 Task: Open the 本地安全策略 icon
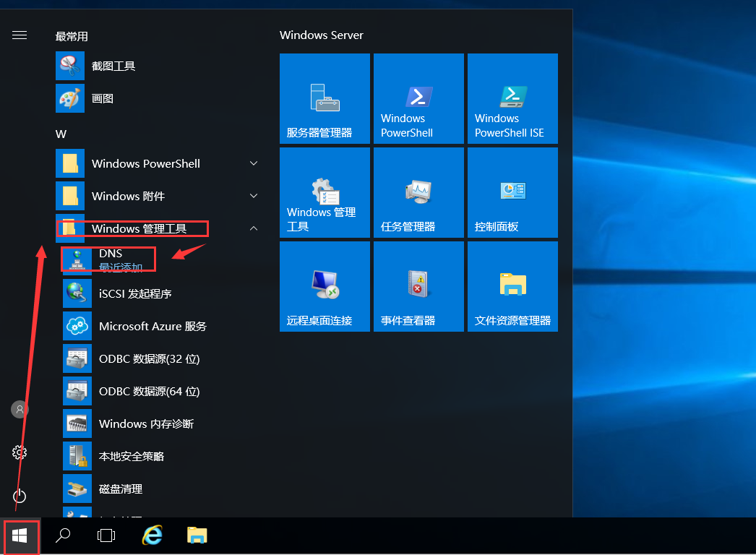77,456
